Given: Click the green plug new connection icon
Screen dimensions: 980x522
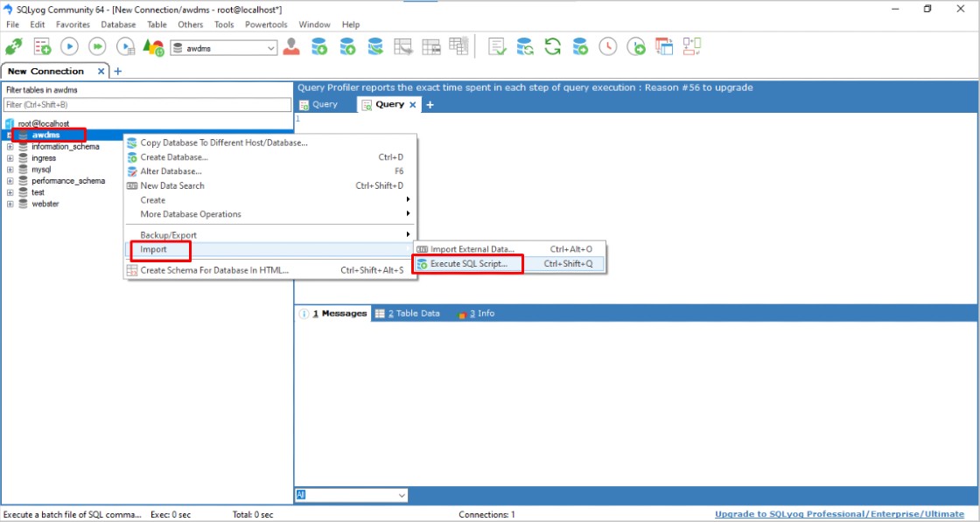Looking at the screenshot, I should click(x=14, y=47).
